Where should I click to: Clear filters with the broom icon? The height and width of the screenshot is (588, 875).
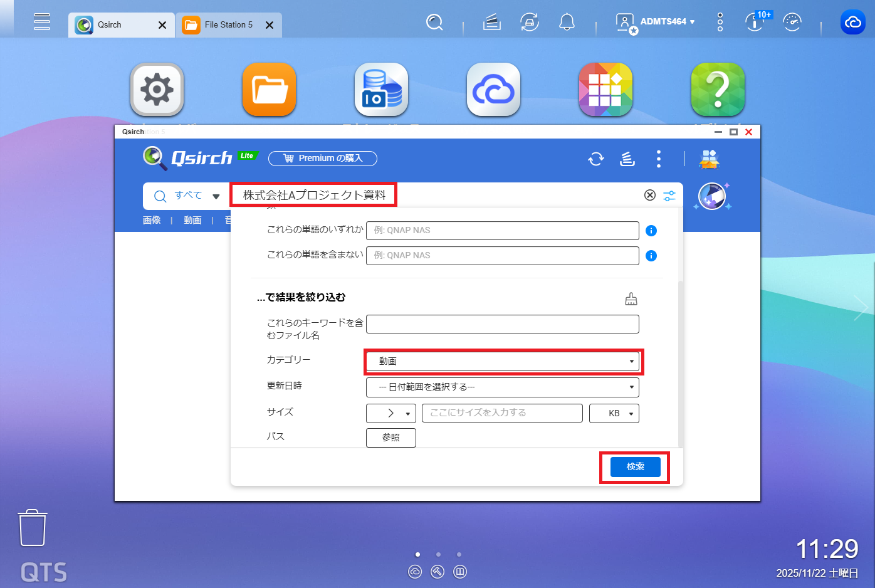pos(631,299)
